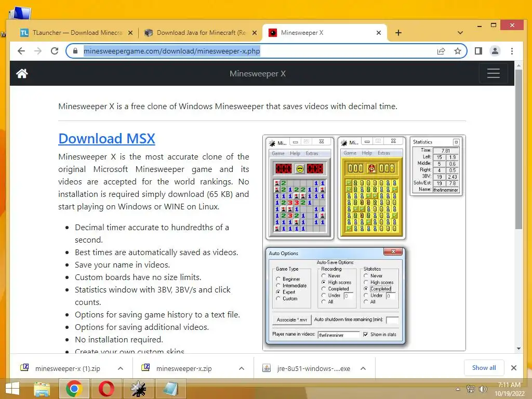This screenshot has height=399, width=532.
Task: Click 'Custom boards have no size limits.'
Action: (x=138, y=277)
